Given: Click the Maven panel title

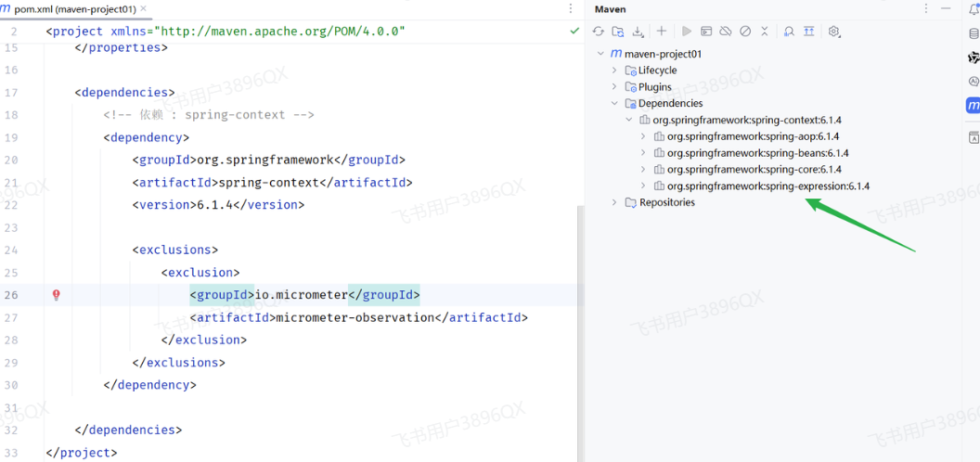Looking at the screenshot, I should click(x=610, y=8).
